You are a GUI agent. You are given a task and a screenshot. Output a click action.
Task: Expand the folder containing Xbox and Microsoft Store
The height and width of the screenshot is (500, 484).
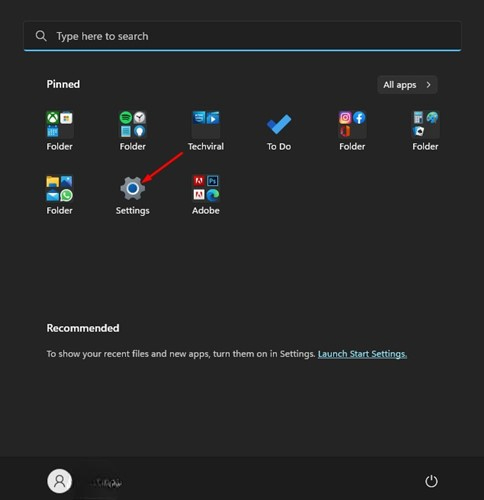click(59, 131)
